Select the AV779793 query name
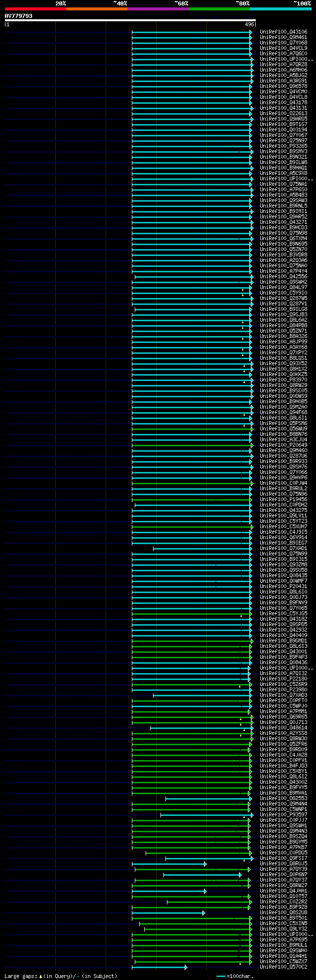This screenshot has width=316, height=980. pos(19,16)
